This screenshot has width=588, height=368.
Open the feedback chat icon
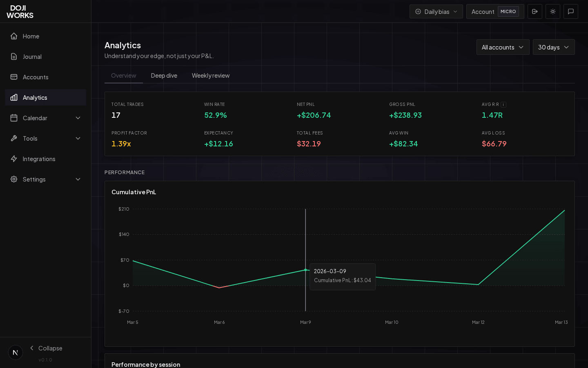pyautogui.click(x=570, y=11)
